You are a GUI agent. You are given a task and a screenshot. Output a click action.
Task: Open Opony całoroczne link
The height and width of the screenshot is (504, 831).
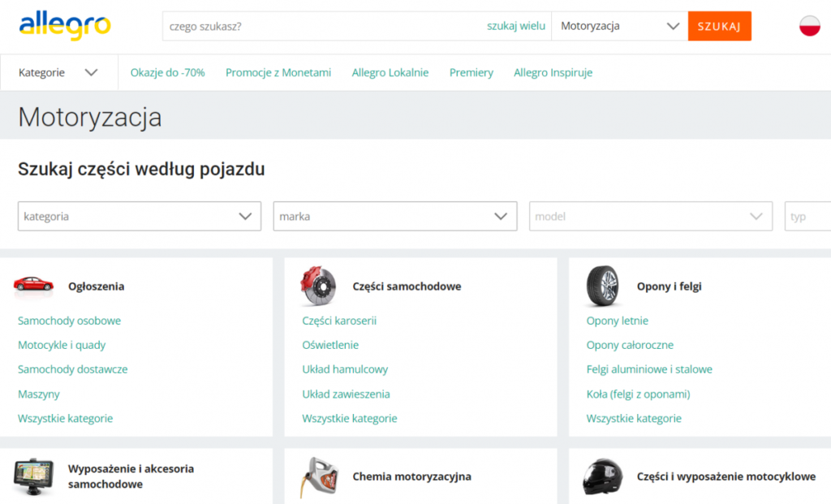pyautogui.click(x=630, y=345)
